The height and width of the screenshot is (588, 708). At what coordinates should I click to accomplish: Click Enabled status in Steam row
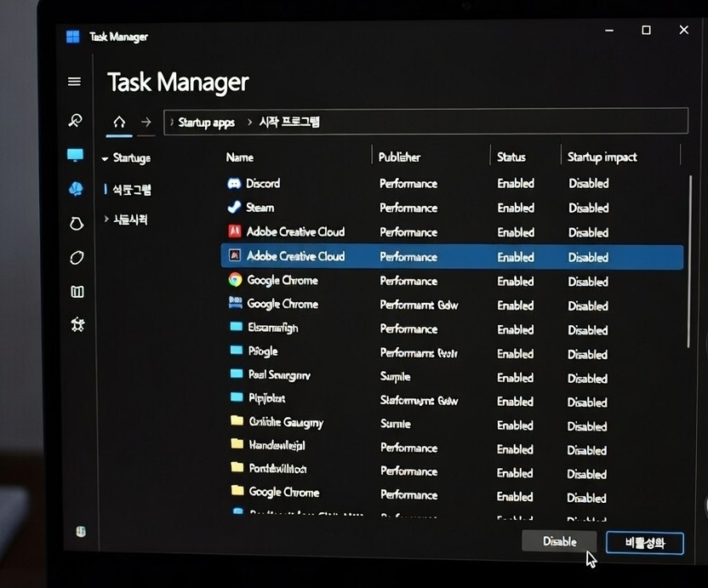pos(516,208)
